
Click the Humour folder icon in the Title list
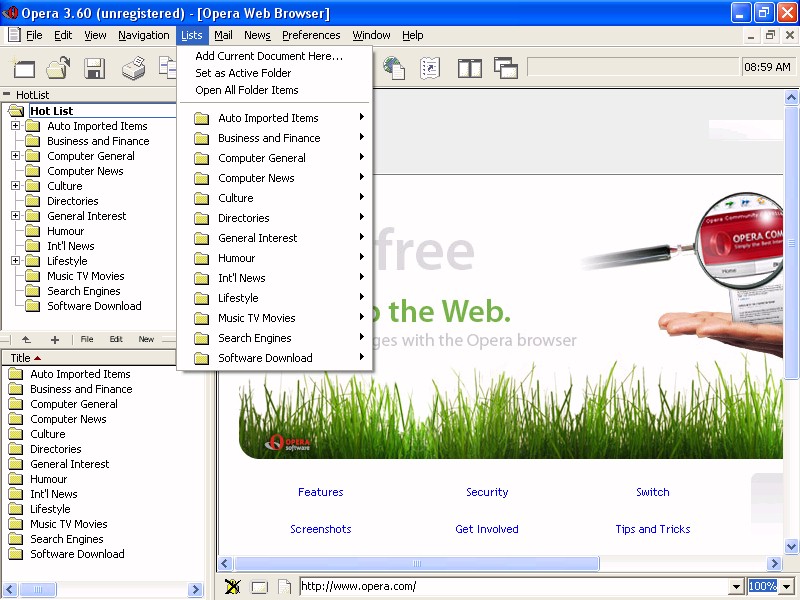point(16,479)
